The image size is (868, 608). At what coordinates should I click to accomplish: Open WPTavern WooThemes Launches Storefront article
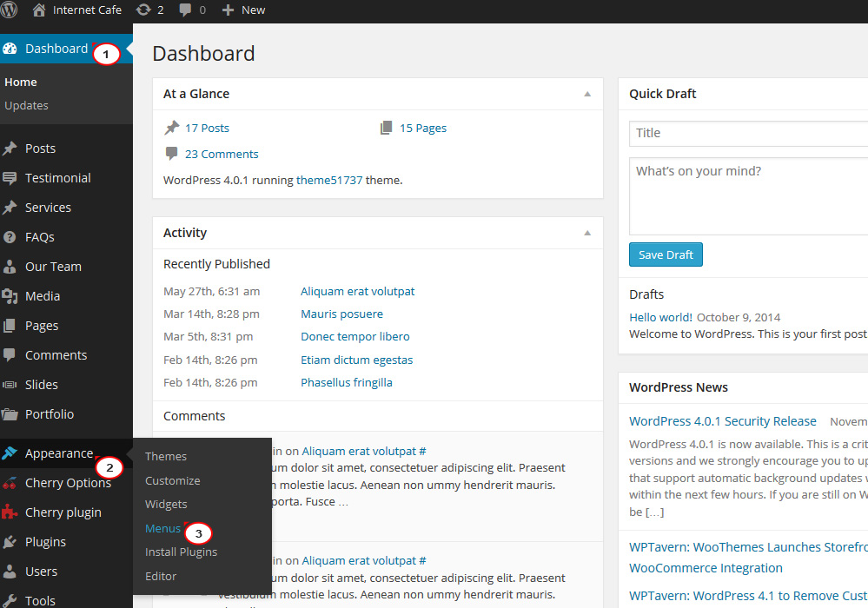click(x=748, y=557)
